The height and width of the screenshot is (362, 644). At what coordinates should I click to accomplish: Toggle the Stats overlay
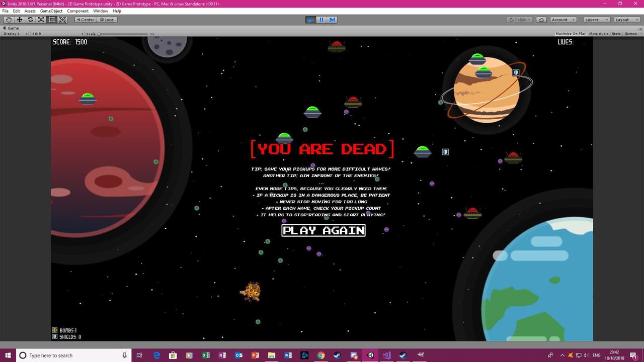[x=616, y=34]
